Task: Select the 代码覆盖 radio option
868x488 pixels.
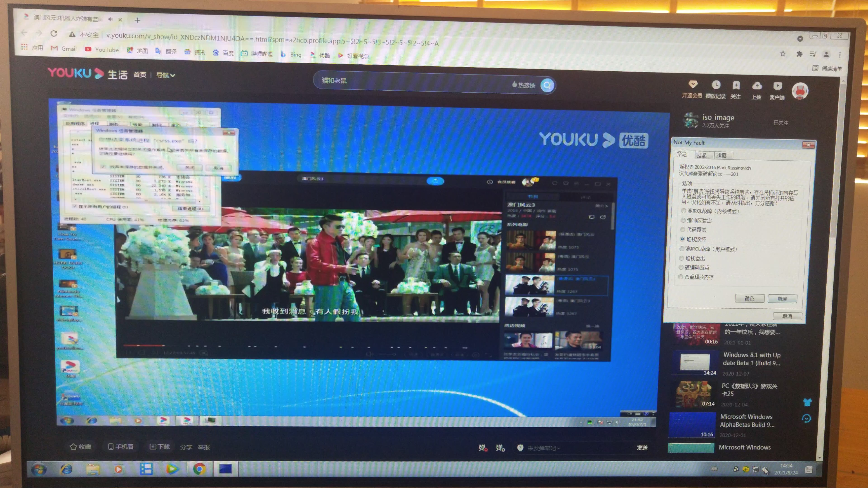Action: [693, 230]
